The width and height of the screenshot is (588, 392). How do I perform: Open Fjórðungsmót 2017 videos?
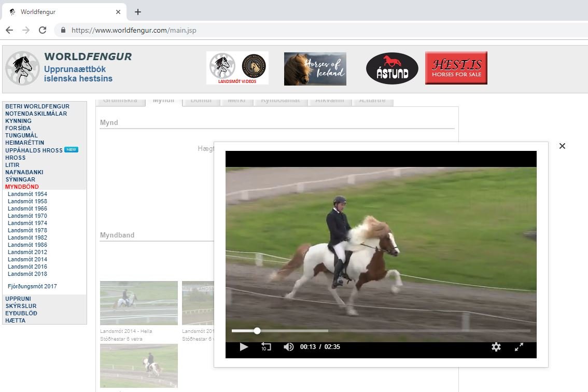(32, 286)
